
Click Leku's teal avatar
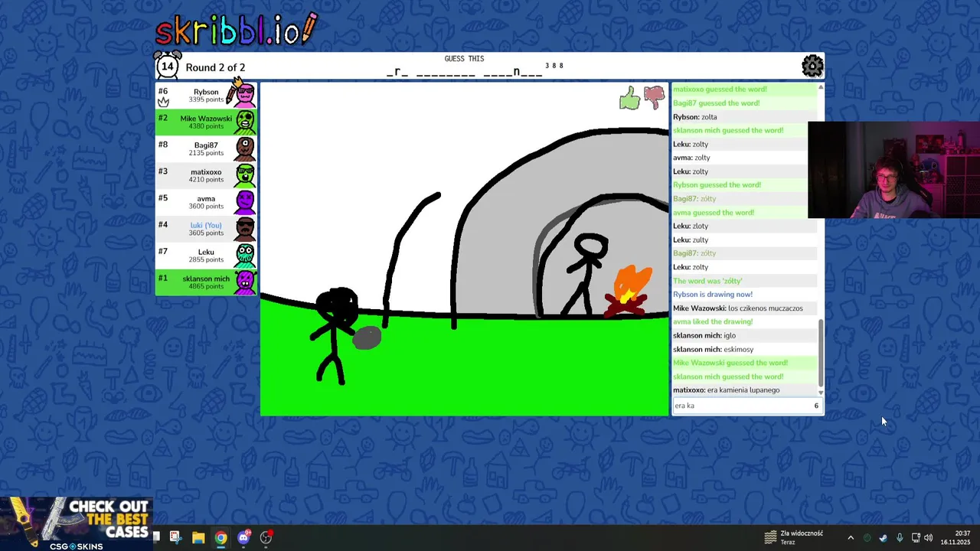pos(245,256)
